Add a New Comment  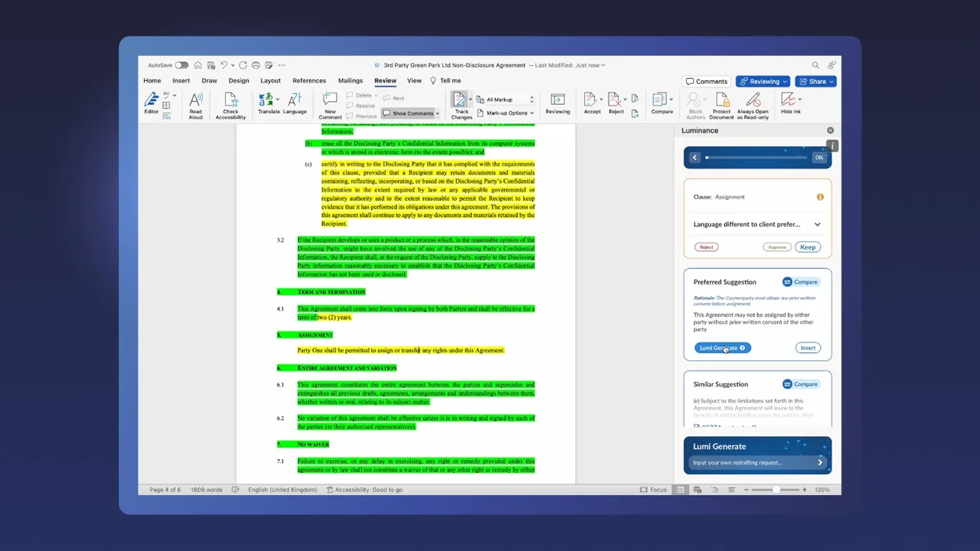tap(329, 105)
